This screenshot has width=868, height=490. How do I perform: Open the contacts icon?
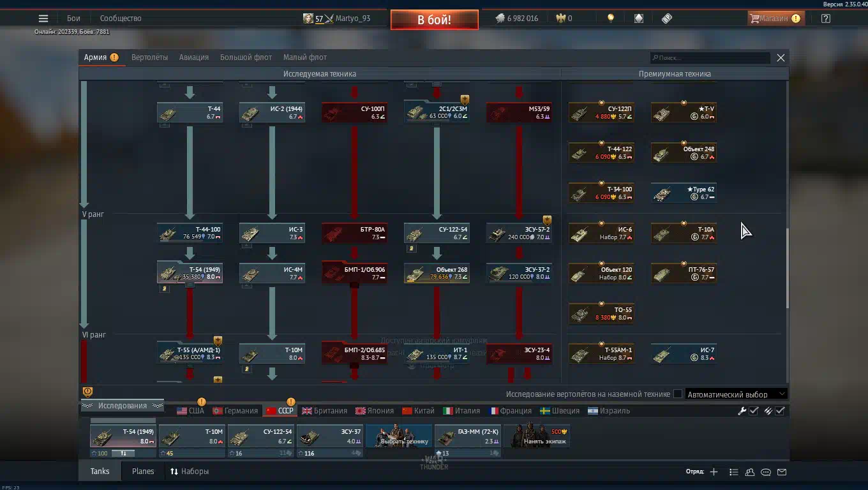pos(750,472)
